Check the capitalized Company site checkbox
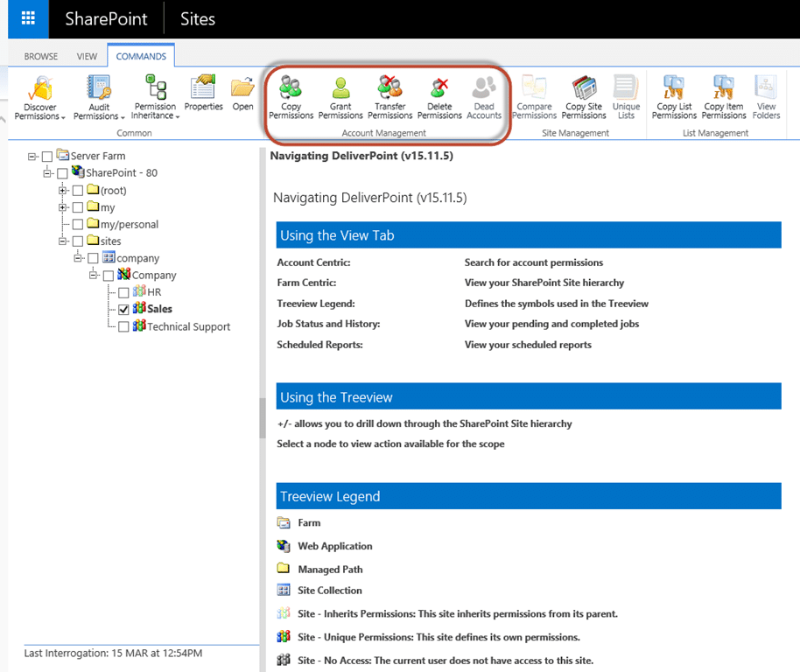This screenshot has width=800, height=672. click(x=109, y=276)
